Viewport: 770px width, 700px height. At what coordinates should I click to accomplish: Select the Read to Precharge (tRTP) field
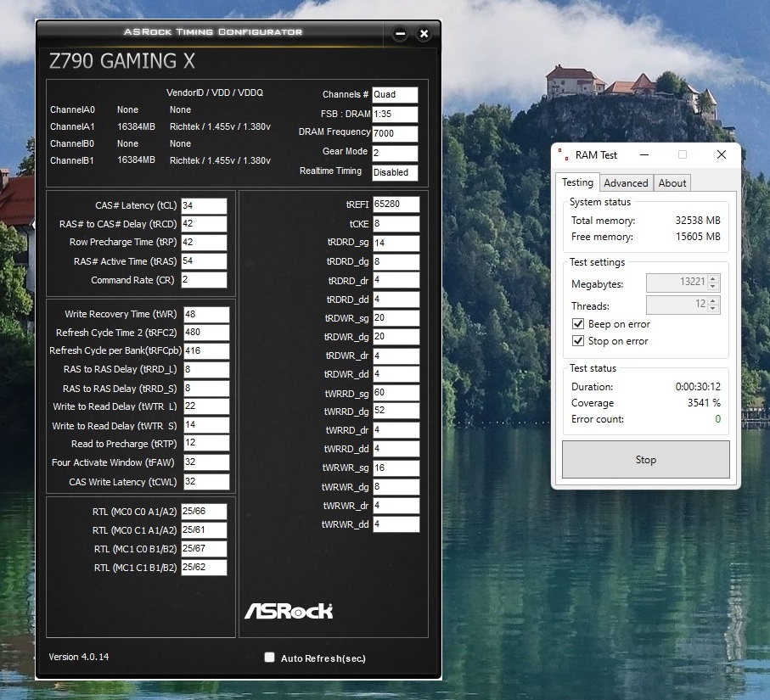[206, 443]
